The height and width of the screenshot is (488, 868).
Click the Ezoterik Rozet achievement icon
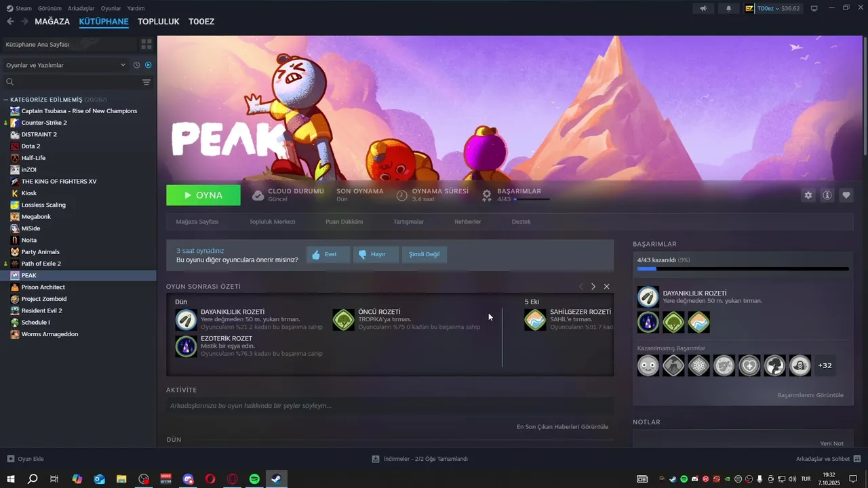[186, 346]
